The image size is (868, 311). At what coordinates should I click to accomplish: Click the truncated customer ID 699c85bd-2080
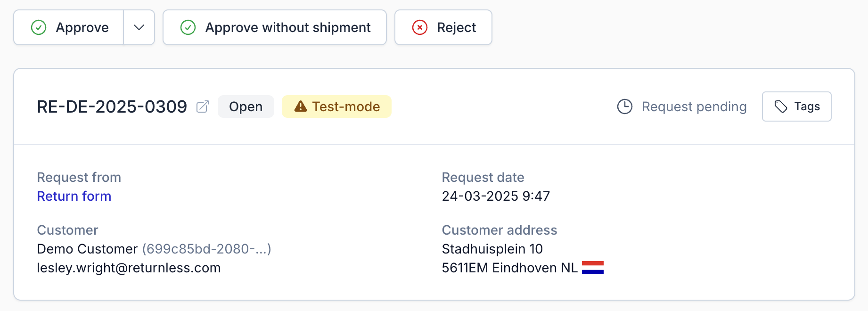point(207,249)
